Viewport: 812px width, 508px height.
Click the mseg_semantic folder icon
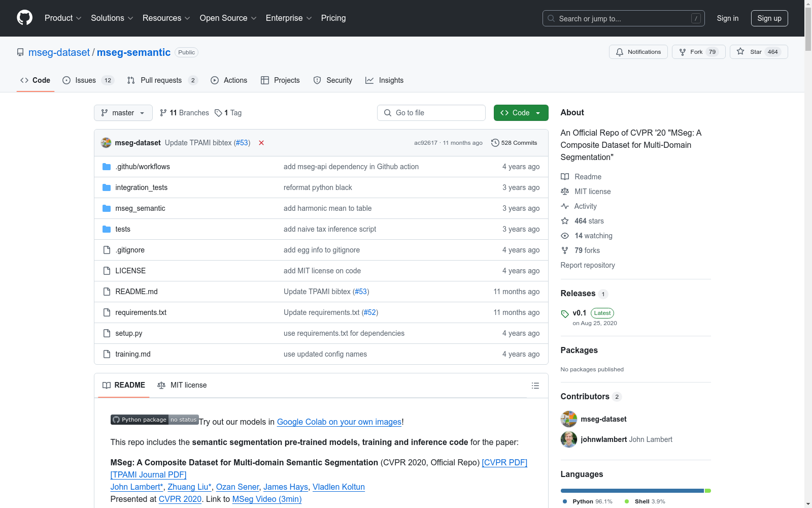pyautogui.click(x=107, y=208)
